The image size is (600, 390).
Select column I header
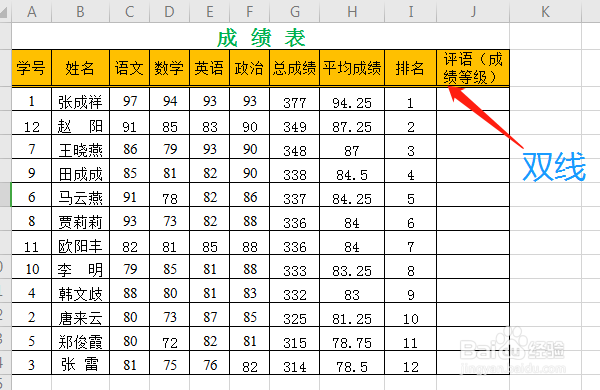pos(411,11)
